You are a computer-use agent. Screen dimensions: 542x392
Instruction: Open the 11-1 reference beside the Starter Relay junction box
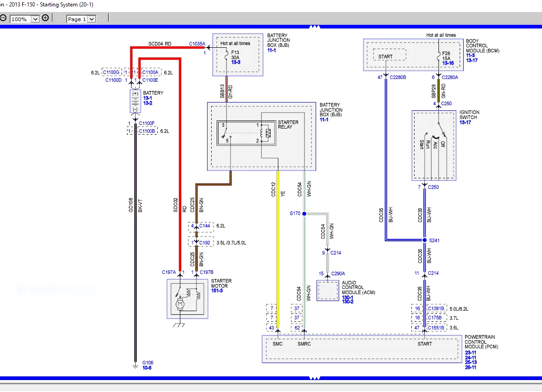(324, 120)
